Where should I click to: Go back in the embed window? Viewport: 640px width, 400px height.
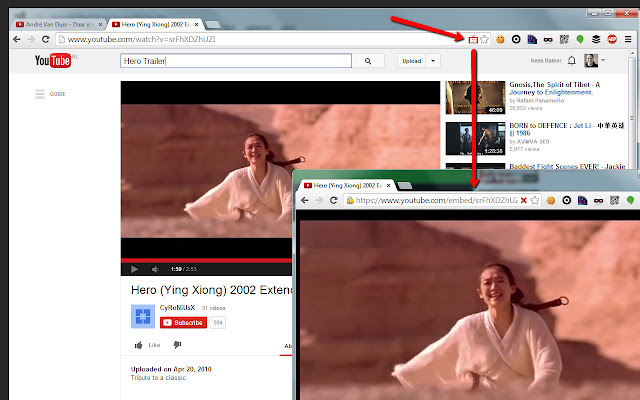(304, 200)
